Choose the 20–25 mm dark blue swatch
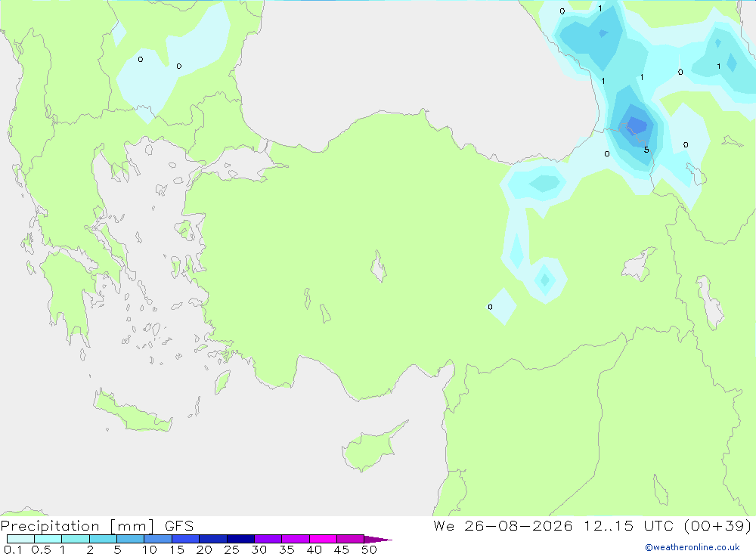 pos(213,539)
